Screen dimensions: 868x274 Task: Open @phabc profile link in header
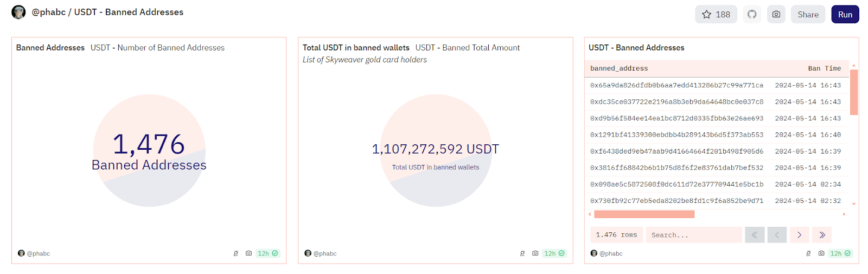point(49,12)
